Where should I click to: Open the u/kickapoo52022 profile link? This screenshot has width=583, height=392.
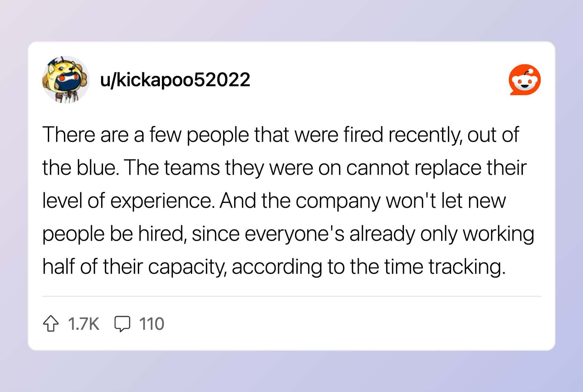175,80
